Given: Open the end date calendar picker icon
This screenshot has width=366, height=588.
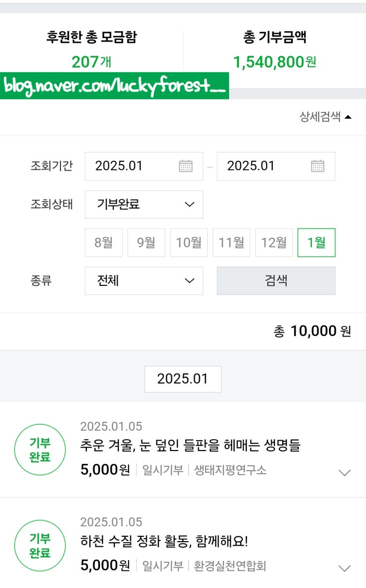Looking at the screenshot, I should pos(318,166).
